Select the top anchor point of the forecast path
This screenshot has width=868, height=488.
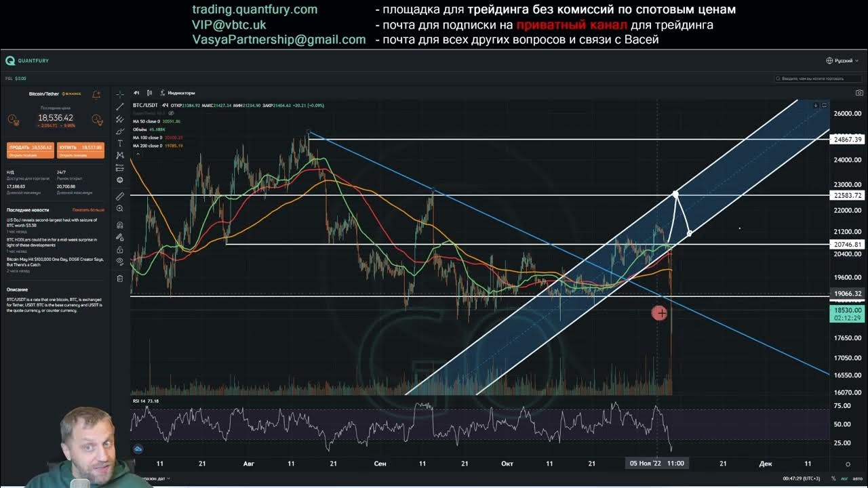click(676, 195)
